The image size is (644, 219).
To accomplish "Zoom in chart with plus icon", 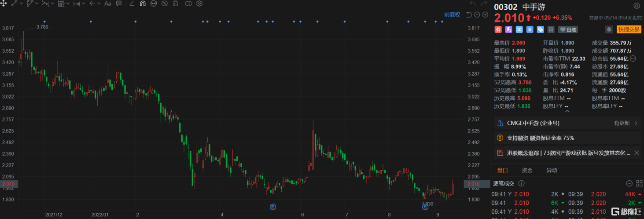I will 485,15.
